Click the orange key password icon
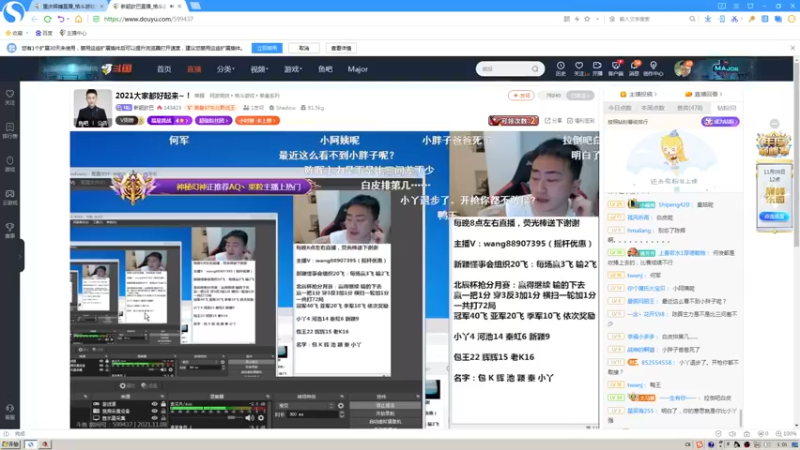The image size is (800, 450). click(x=752, y=19)
